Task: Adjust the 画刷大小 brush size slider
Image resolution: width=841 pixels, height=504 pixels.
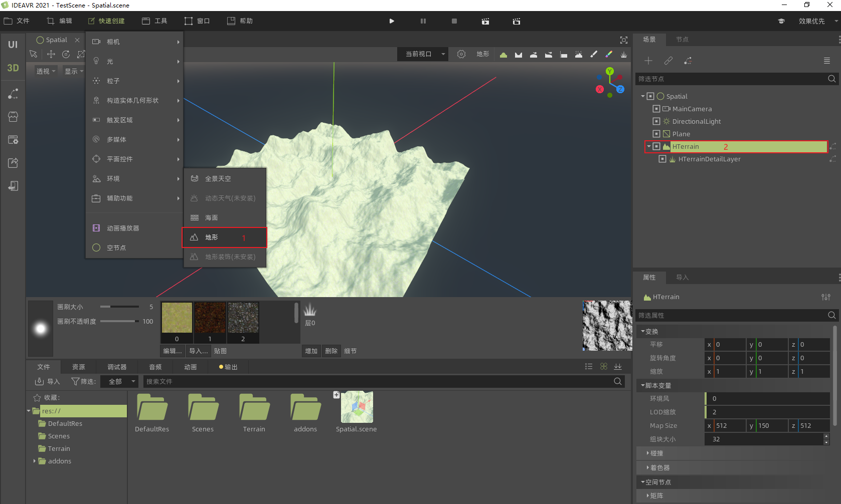Action: (119, 307)
